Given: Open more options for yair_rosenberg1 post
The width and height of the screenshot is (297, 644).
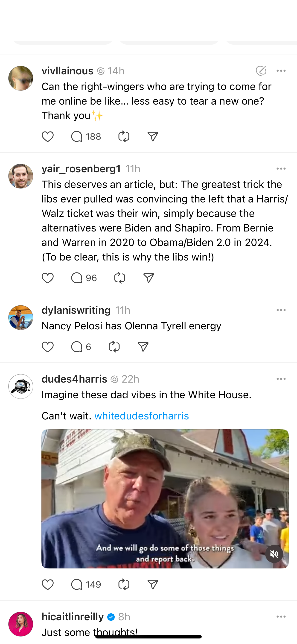Looking at the screenshot, I should [281, 169].
